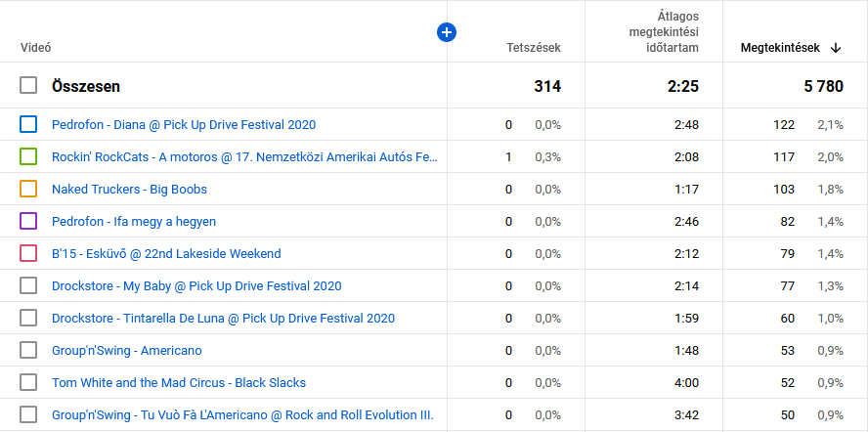Check the Tom White Black Slacks checkbox

point(28,382)
